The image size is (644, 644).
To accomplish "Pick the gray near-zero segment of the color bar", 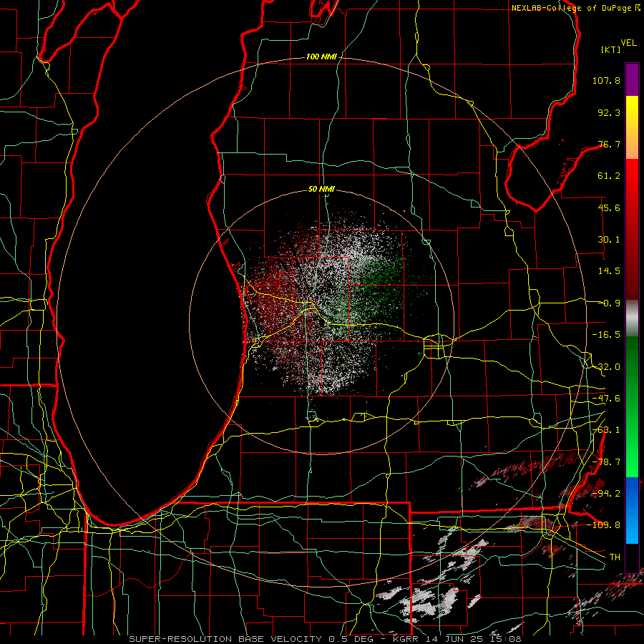I will click(632, 318).
